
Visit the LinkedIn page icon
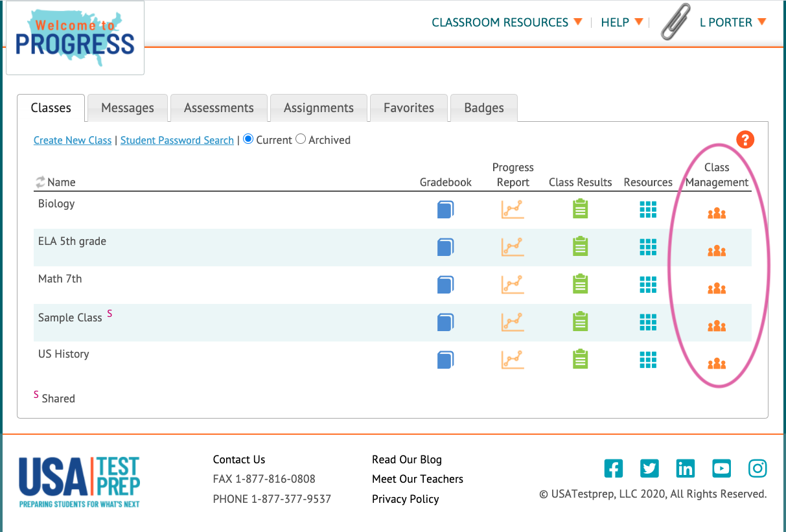click(x=686, y=468)
